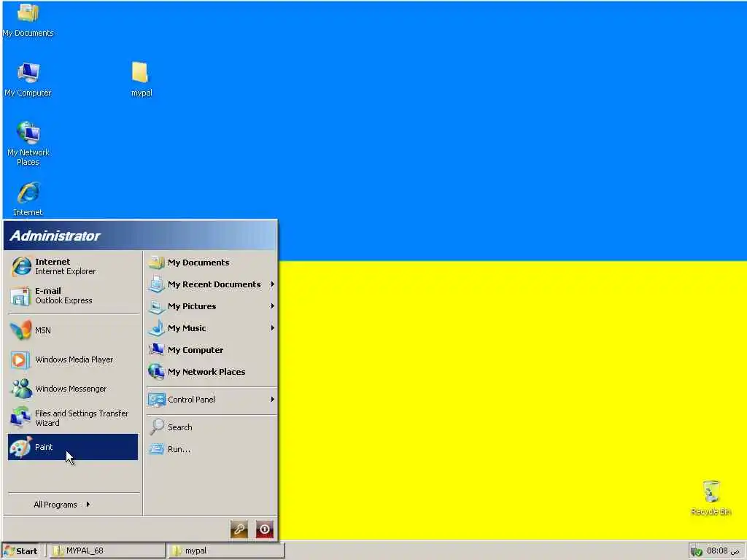The image size is (747, 560).
Task: Expand My Music submenu arrow
Action: coord(273,328)
